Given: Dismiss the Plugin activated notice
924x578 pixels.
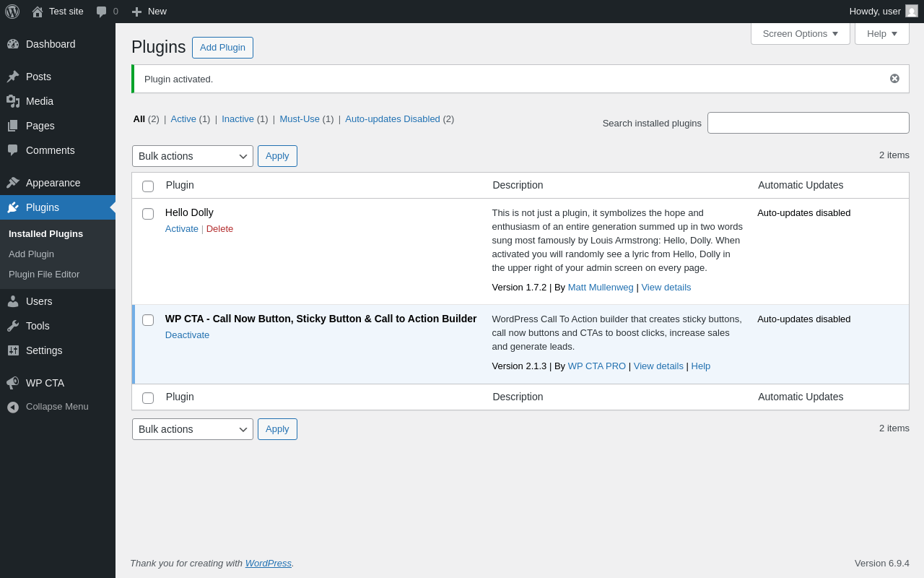Looking at the screenshot, I should (894, 79).
